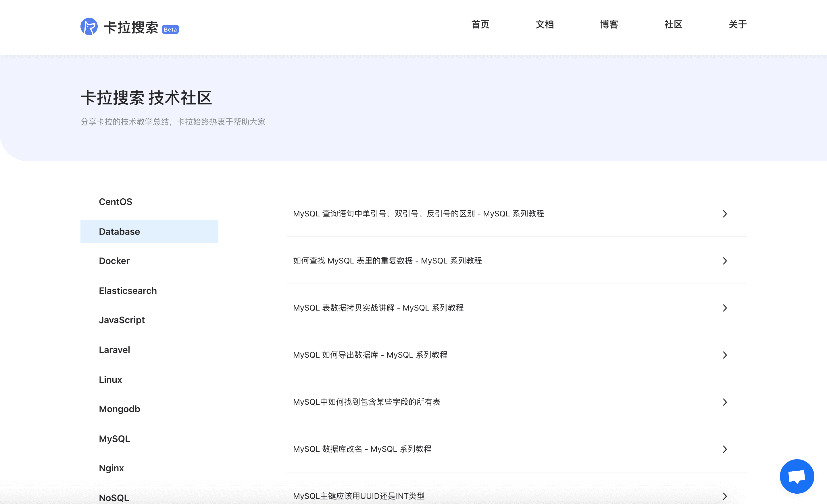Click chevron for 如何查找 MySQL 表里的重复数据
Screen dimensions: 827x504
click(x=725, y=261)
